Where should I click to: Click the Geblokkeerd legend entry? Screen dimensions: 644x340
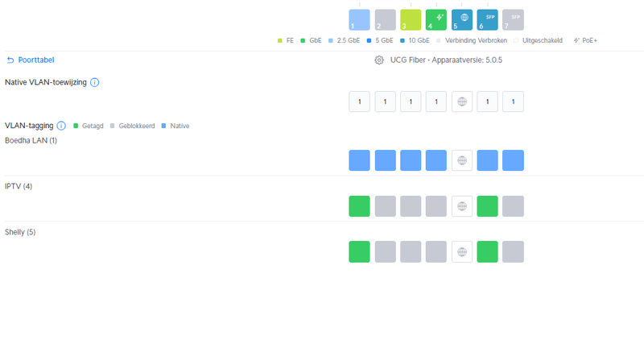tap(133, 126)
